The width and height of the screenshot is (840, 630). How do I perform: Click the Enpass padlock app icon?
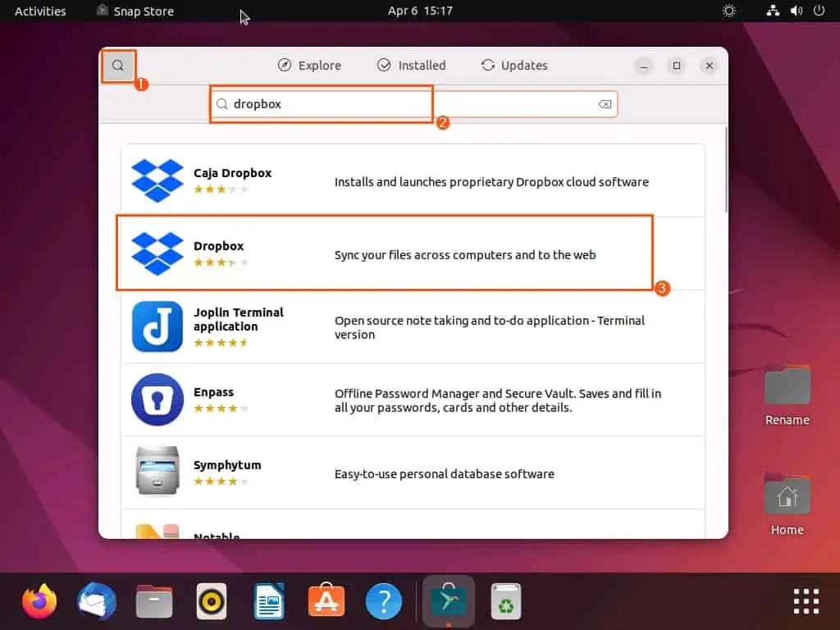[x=157, y=400]
